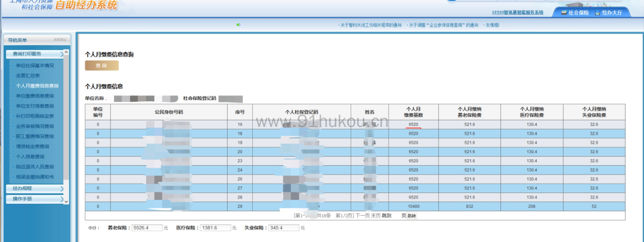Open 变更汇总表 from the navigation menu

(28, 76)
